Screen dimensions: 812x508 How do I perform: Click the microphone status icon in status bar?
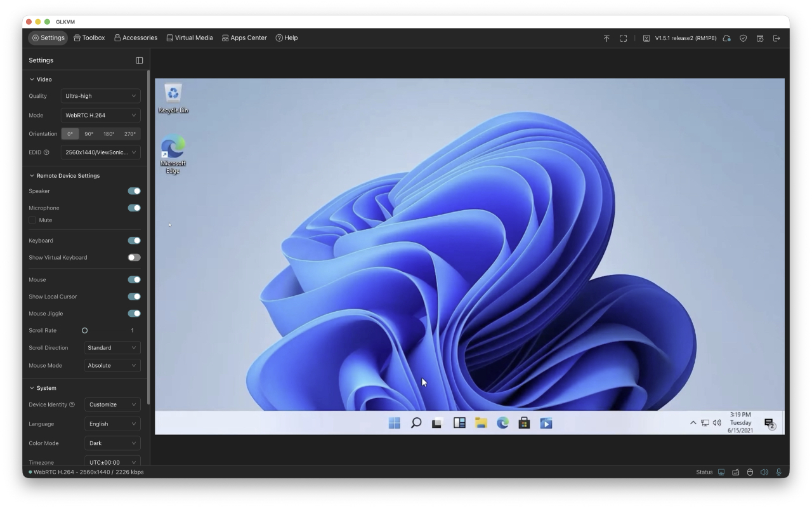click(779, 472)
